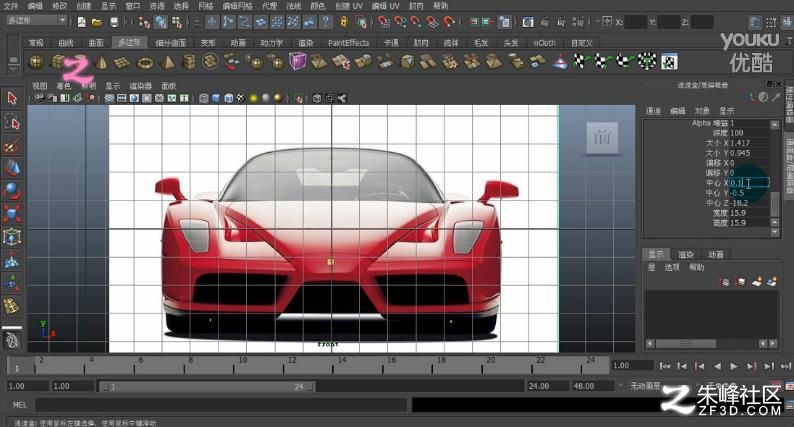Click the current frame field 1.00
The width and height of the screenshot is (794, 427).
click(x=631, y=366)
